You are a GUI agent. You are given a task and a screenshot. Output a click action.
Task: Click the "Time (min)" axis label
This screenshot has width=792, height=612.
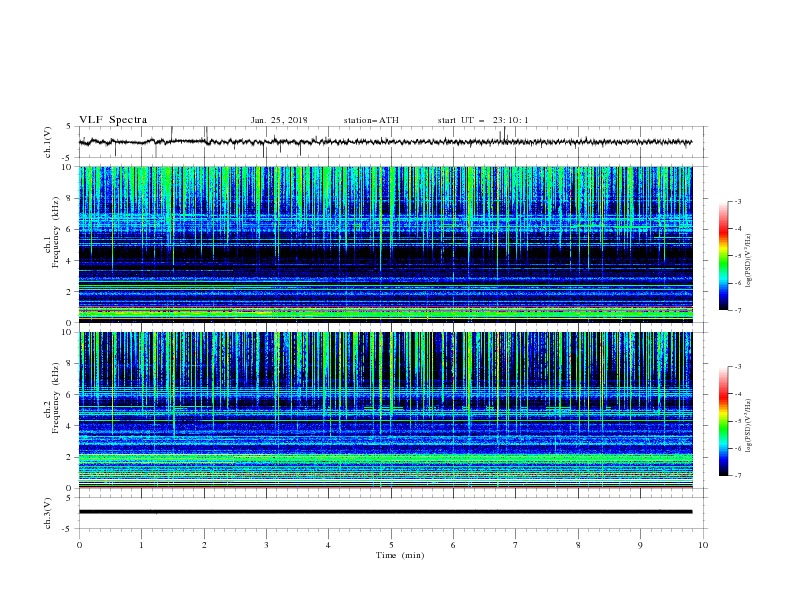400,555
